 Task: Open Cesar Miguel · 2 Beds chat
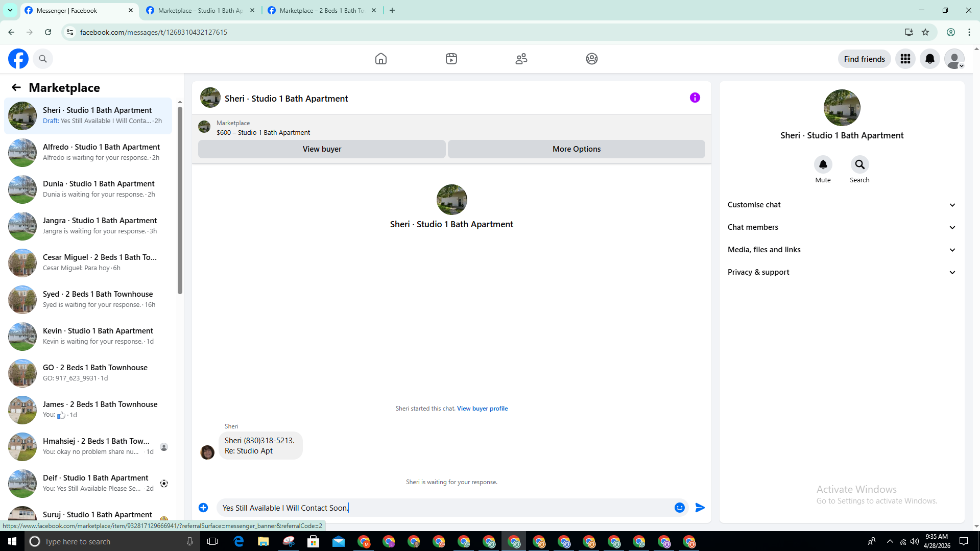click(88, 262)
